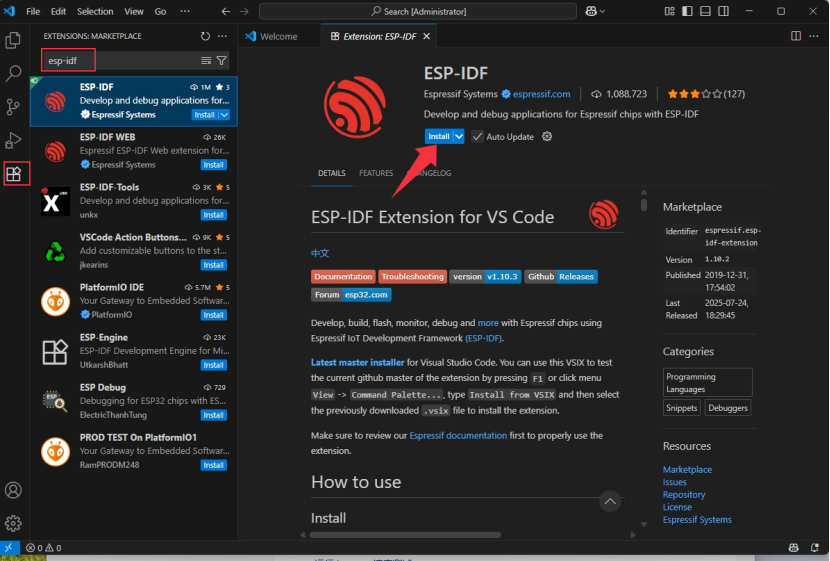
Task: Toggle the bottom panel layout icon
Action: pos(705,11)
